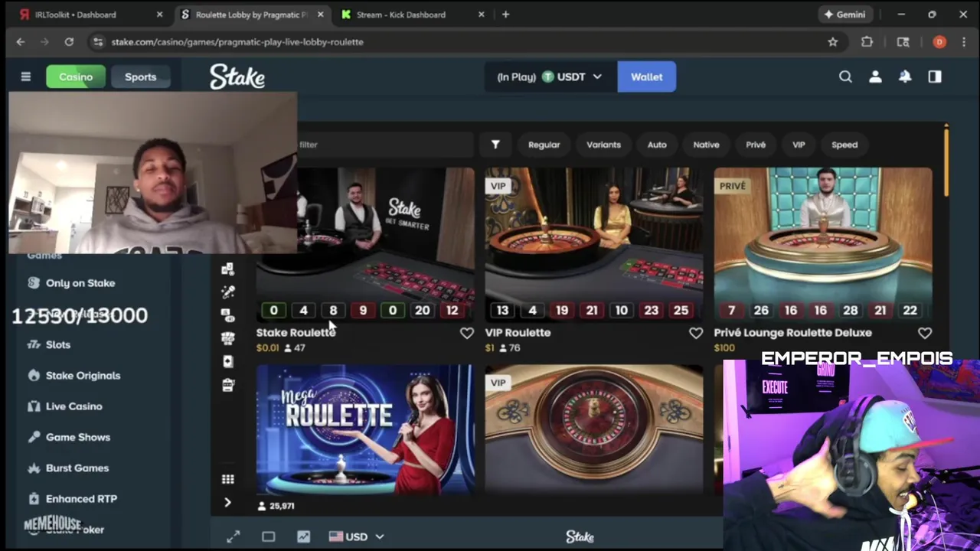980x551 pixels.
Task: Open the user profile icon
Action: tap(875, 77)
